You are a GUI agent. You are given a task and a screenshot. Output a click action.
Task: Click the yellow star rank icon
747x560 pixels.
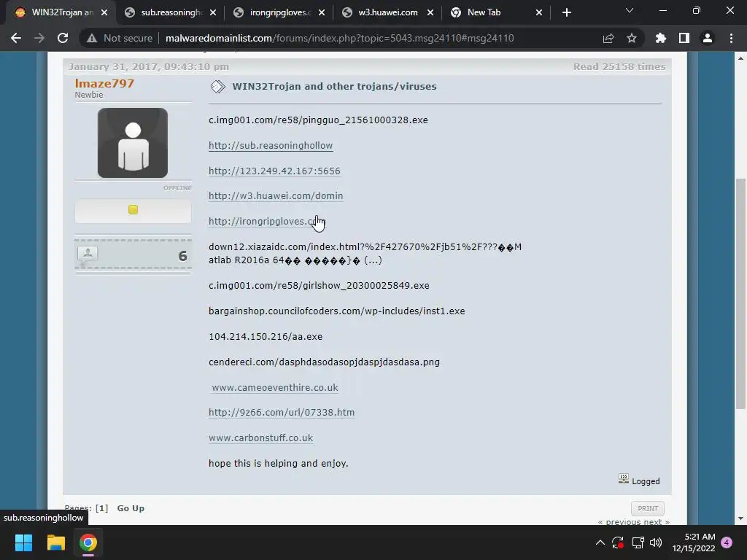pyautogui.click(x=133, y=209)
